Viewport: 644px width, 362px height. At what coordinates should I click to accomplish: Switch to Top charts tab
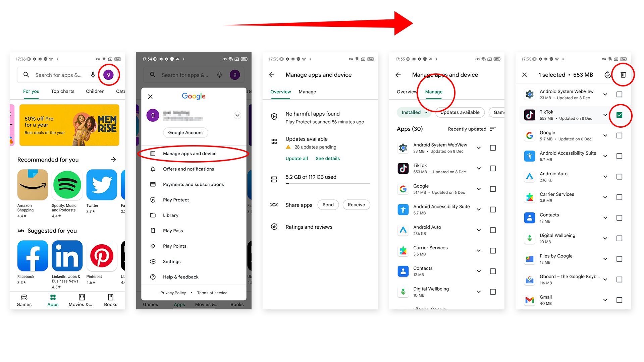tap(63, 91)
